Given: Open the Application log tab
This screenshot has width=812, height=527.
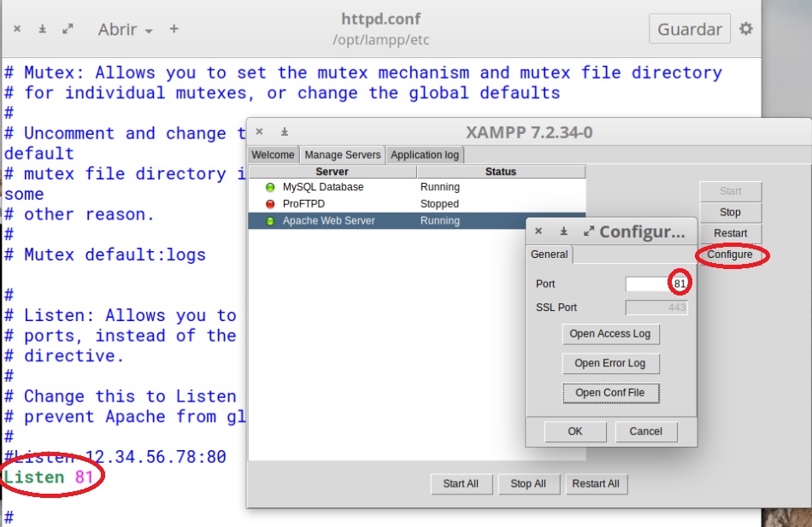Looking at the screenshot, I should pyautogui.click(x=425, y=155).
